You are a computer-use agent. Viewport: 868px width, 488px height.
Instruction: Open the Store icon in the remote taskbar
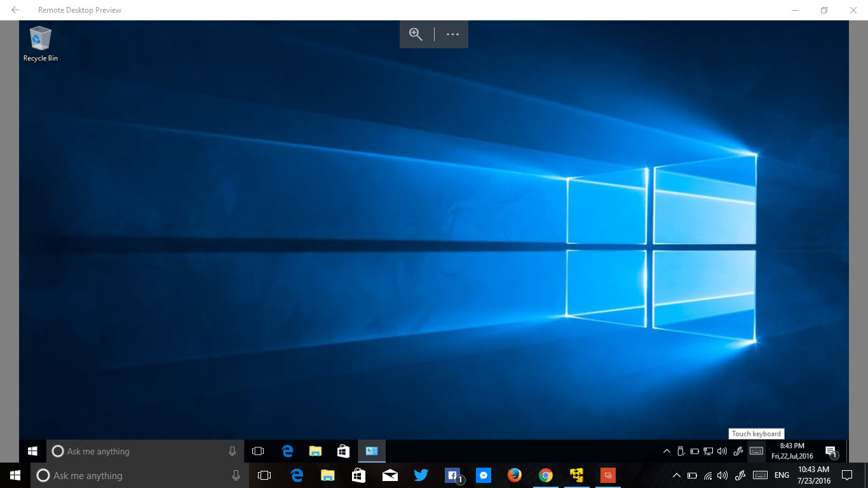point(343,451)
